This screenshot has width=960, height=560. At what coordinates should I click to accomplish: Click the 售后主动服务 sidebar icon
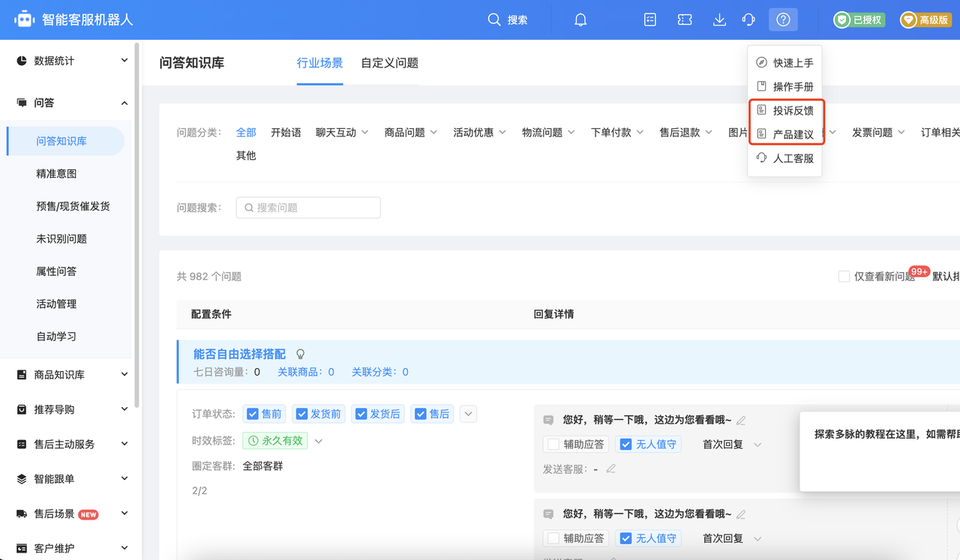22,445
